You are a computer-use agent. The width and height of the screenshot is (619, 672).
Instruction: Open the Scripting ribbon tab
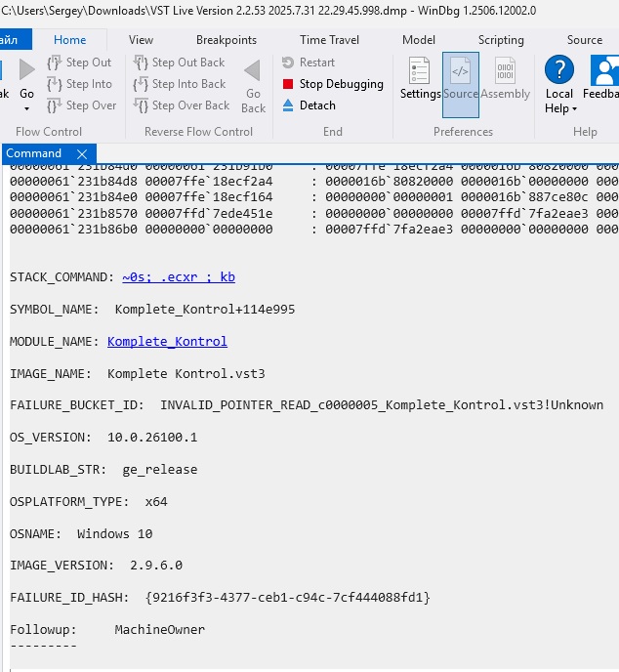501,40
